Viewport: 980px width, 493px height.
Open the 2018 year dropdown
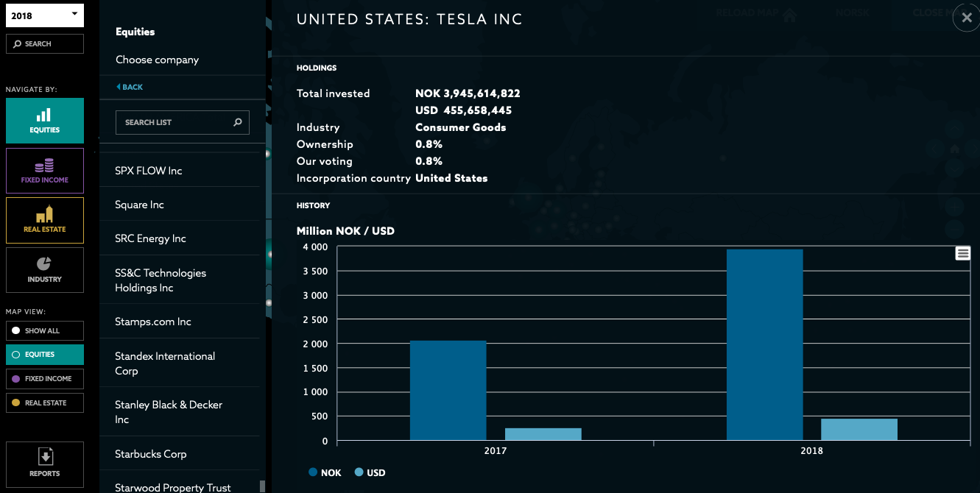tap(44, 15)
